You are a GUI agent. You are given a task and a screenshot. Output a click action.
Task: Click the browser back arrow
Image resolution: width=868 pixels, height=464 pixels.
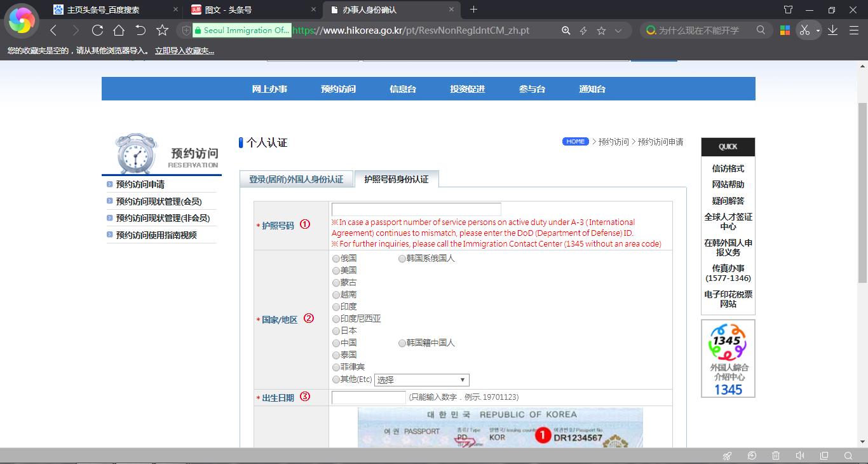coord(53,30)
